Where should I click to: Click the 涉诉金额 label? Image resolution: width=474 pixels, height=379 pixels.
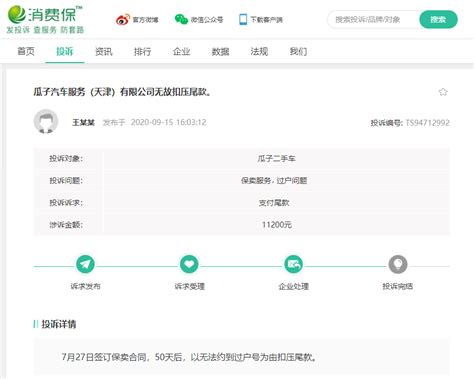point(66,224)
